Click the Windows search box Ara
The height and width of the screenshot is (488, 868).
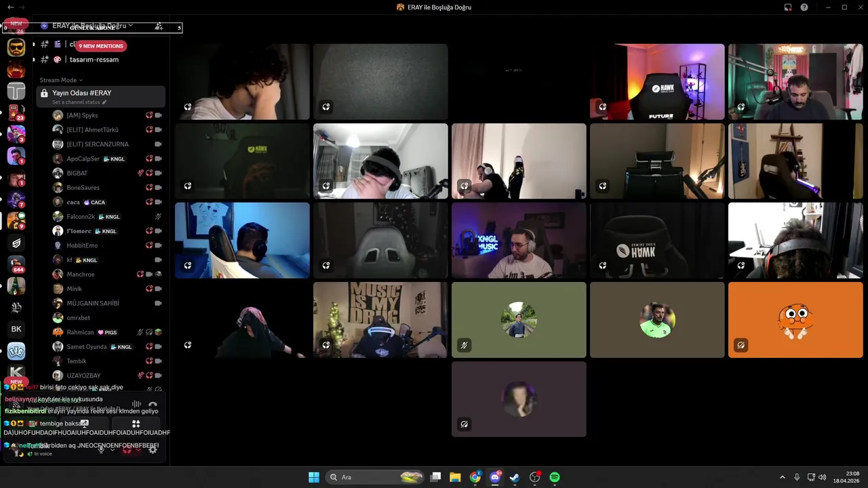375,477
